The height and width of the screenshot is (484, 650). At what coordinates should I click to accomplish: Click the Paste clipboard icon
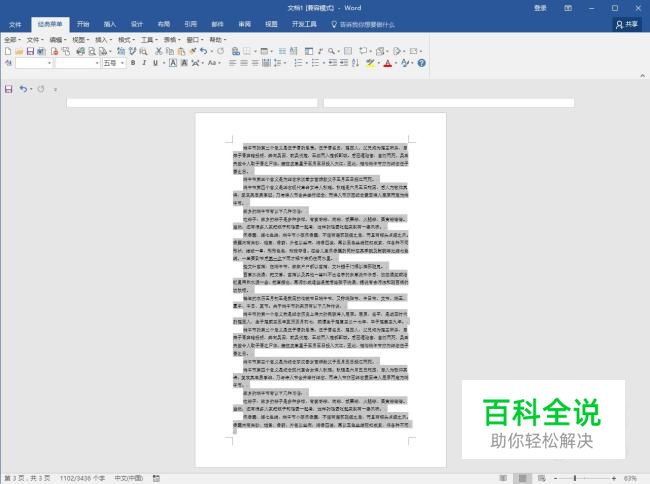coord(181,51)
